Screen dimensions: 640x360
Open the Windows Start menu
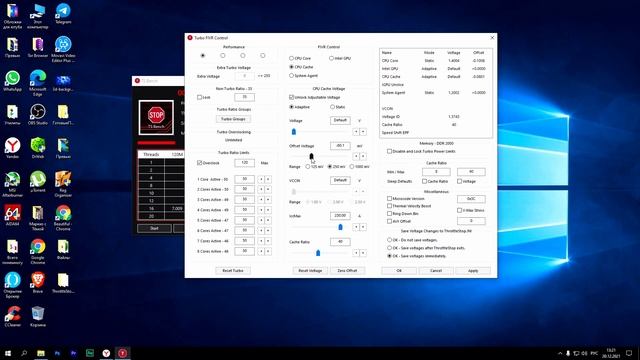click(8, 353)
